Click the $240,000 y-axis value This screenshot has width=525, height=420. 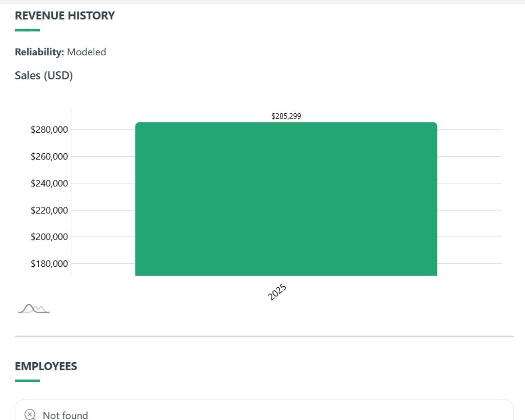point(49,183)
